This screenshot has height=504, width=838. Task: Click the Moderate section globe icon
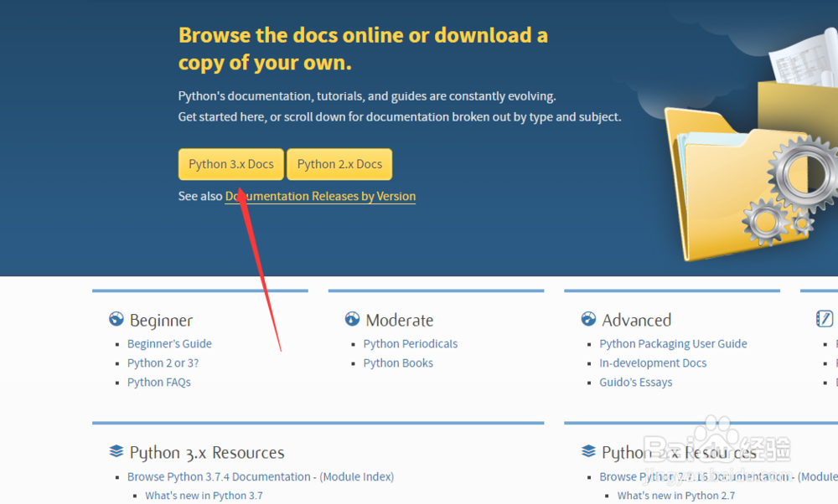(x=352, y=319)
